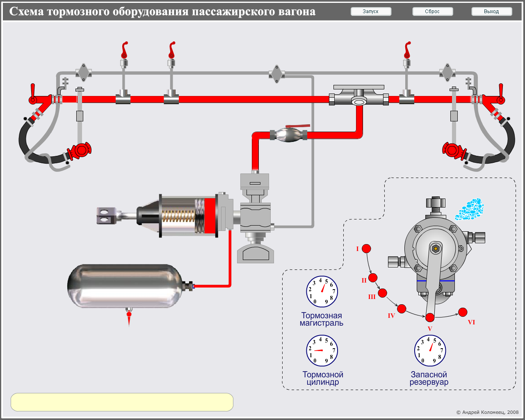The height and width of the screenshot is (420, 525).
Task: Select position V of driver's valve
Action: tap(430, 317)
